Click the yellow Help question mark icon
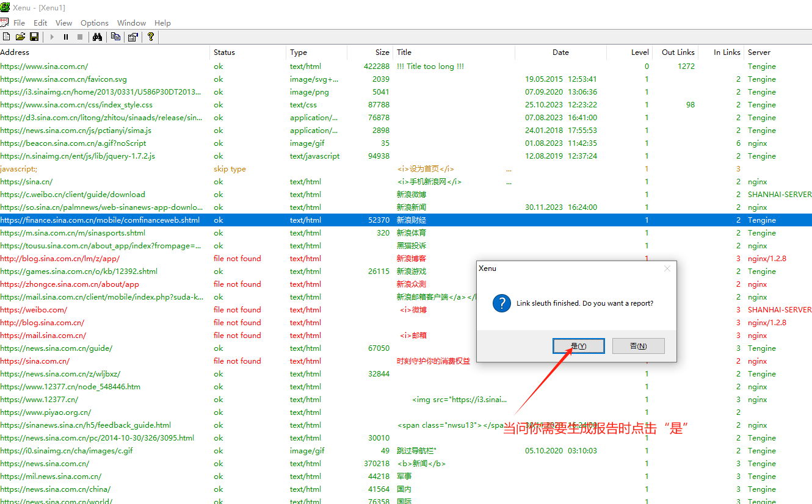This screenshot has height=504, width=812. [x=151, y=37]
